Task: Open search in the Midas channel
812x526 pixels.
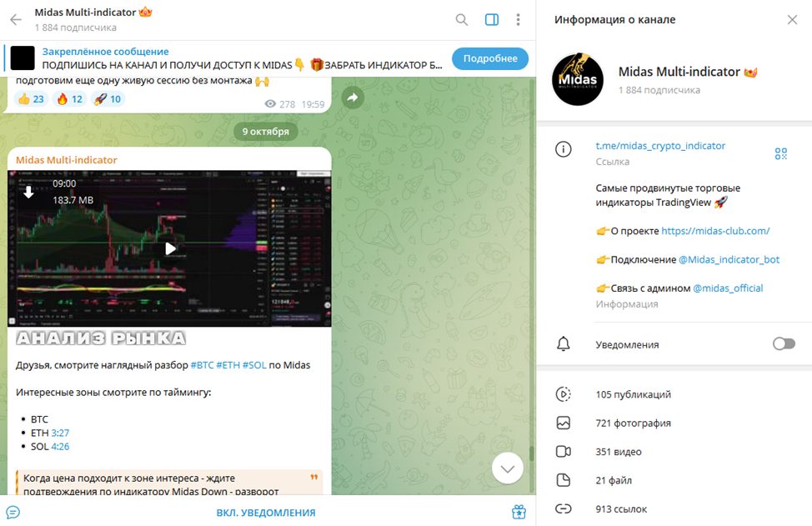Action: [x=461, y=20]
